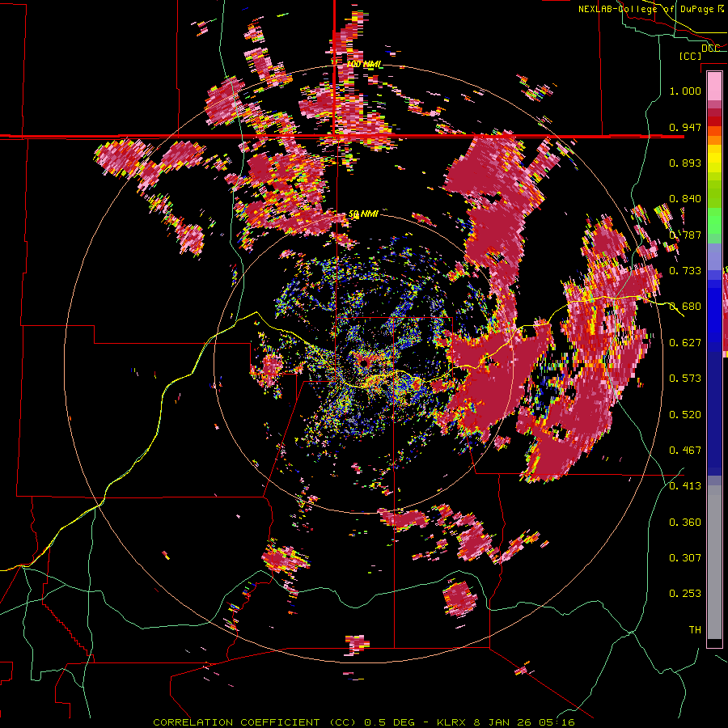
Task: Click the light pink top segment of color bar
Action: [714, 86]
